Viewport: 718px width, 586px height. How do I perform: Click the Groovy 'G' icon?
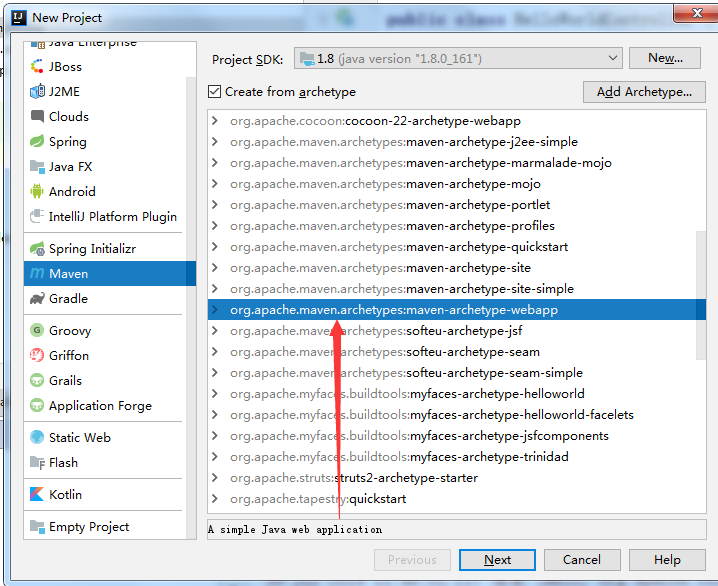tap(37, 330)
